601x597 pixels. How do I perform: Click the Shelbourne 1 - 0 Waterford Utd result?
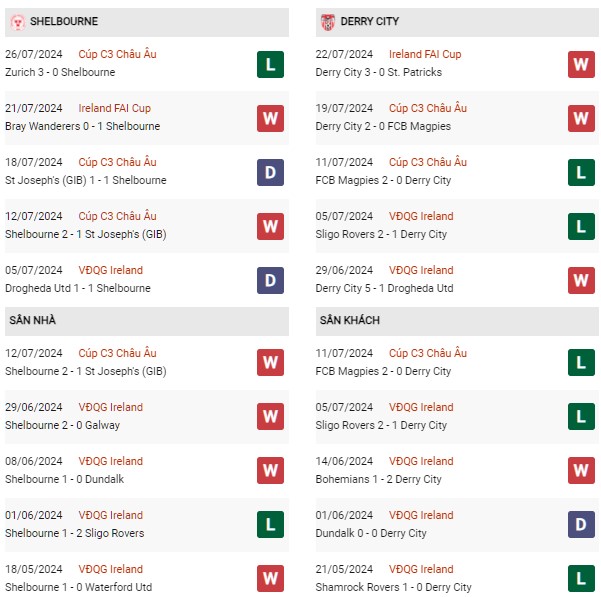[x=79, y=587]
